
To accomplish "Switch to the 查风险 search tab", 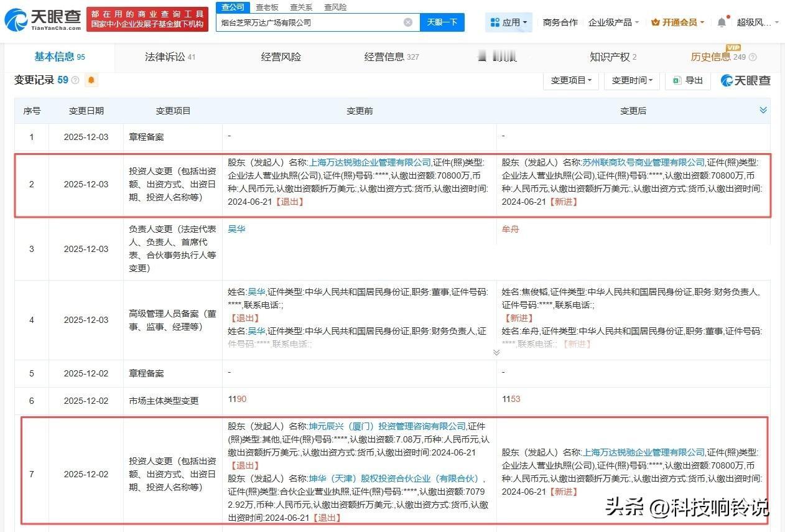I will (x=335, y=7).
